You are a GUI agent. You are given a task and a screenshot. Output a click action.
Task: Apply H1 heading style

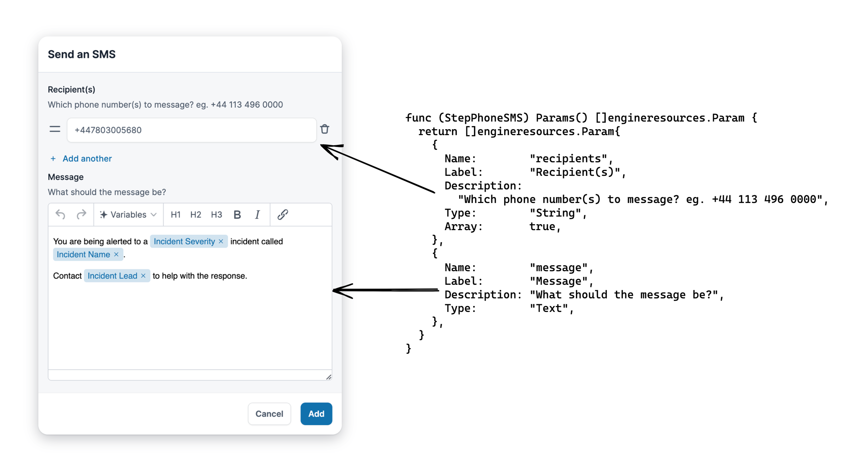(176, 214)
